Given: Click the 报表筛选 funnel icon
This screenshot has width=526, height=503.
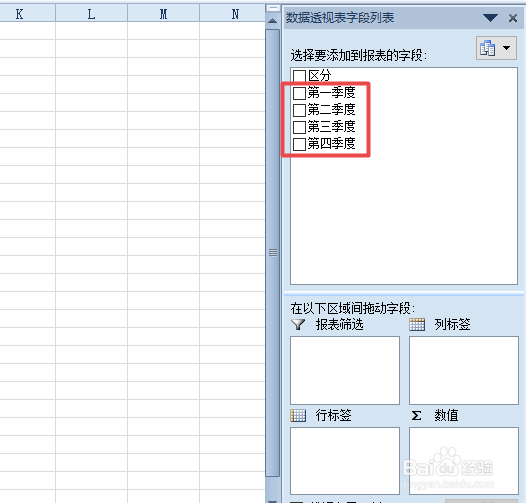Looking at the screenshot, I should pos(298,324).
